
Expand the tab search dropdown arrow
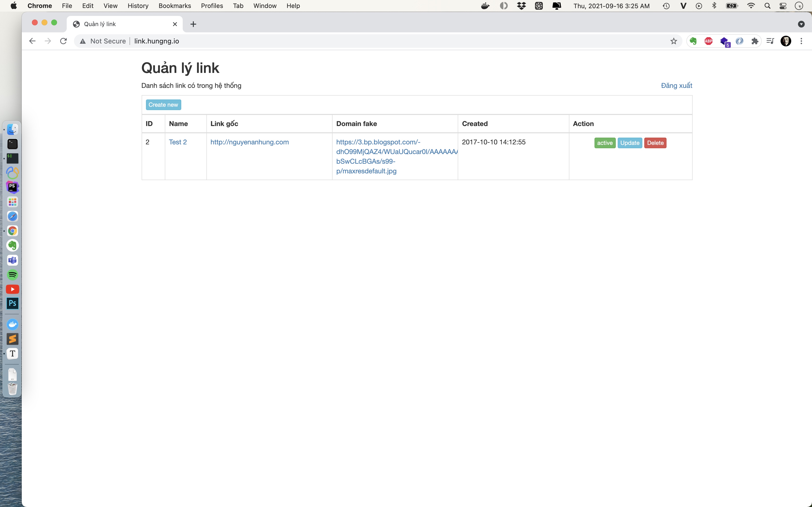pos(801,24)
